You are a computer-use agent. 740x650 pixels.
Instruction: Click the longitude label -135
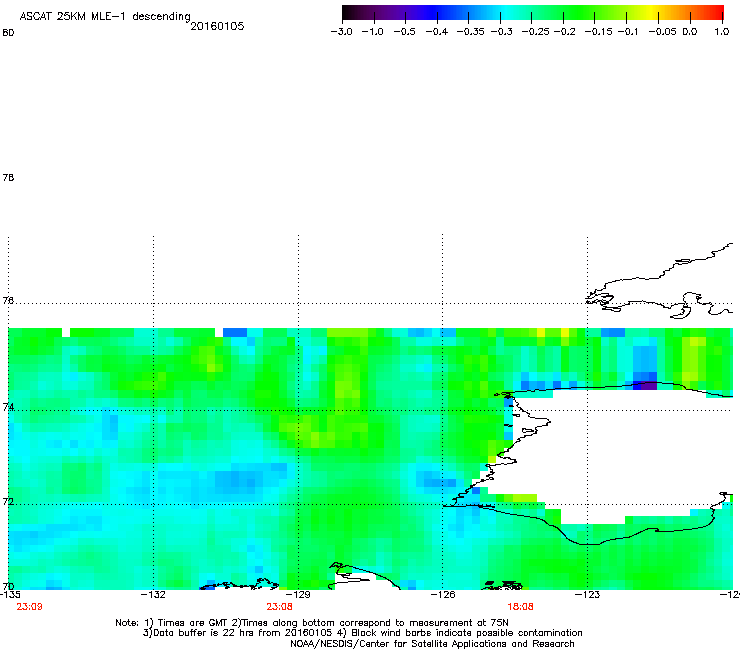pyautogui.click(x=10, y=594)
